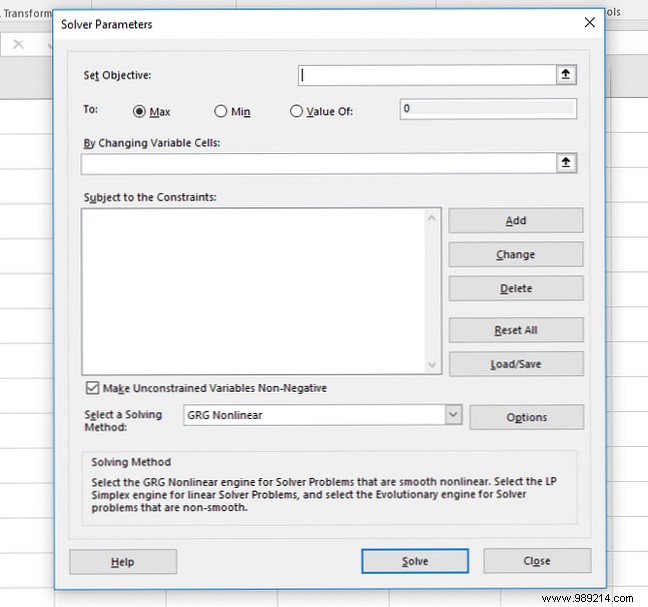Open the Select a Solving Method dropdown
This screenshot has width=648, height=607.
pyautogui.click(x=453, y=414)
